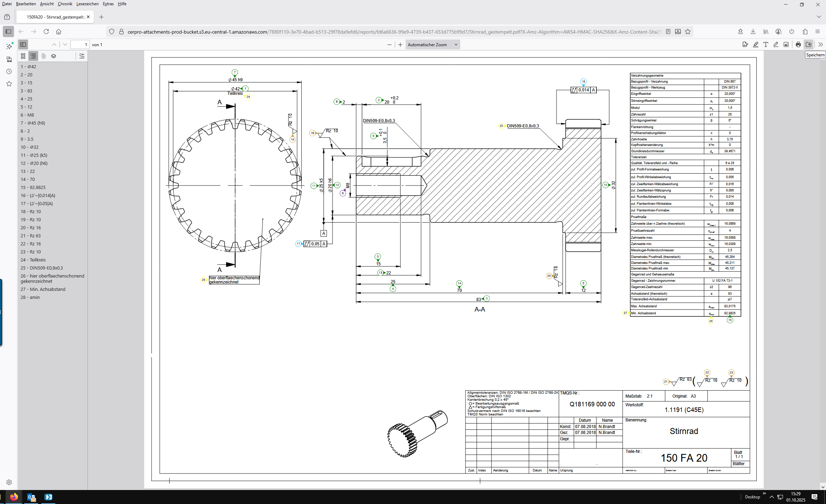Select the text annotation tool
The image size is (826, 504).
pyautogui.click(x=766, y=44)
